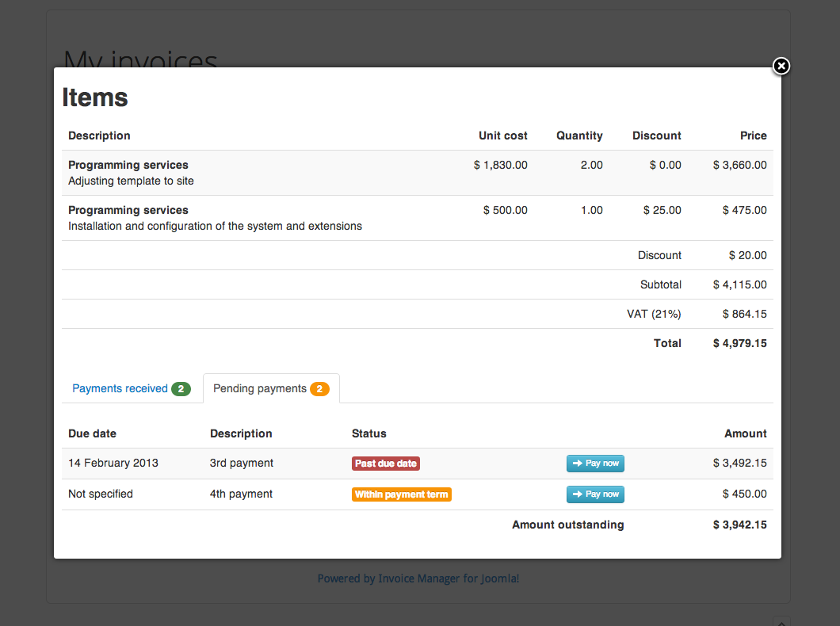Click the red Past due date status badge
This screenshot has width=840, height=626.
[386, 463]
